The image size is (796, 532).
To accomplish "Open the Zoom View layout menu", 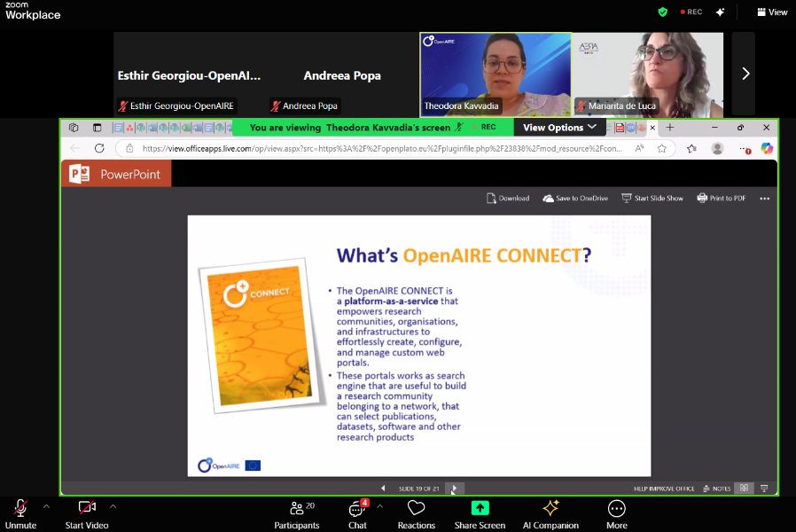I will [x=772, y=12].
